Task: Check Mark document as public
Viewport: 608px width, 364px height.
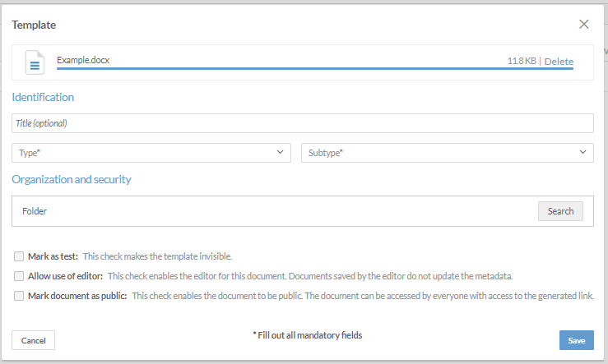Action: (x=19, y=296)
